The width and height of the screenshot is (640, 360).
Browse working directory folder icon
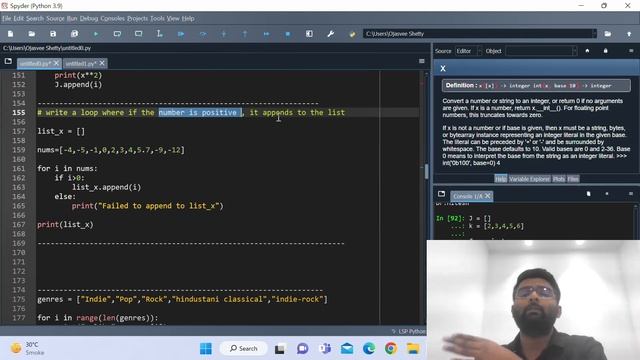608,34
